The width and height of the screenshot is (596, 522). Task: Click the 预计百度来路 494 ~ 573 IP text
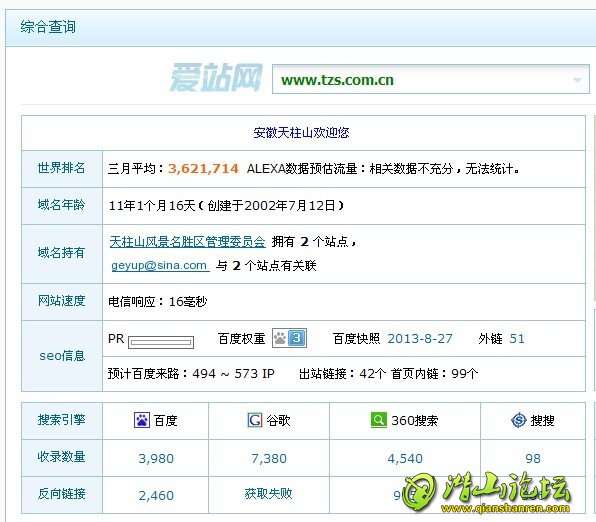(x=191, y=374)
